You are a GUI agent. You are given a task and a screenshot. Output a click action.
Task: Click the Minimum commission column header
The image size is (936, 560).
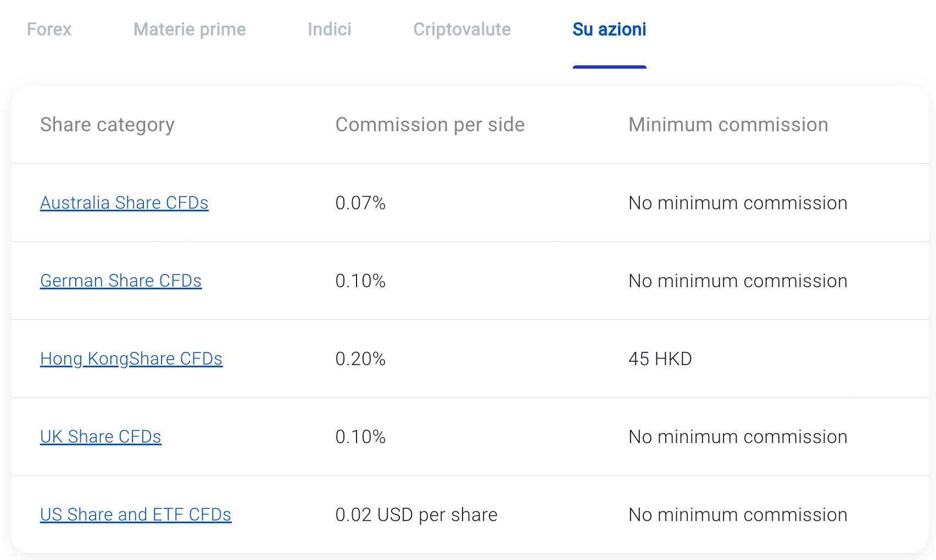(728, 125)
